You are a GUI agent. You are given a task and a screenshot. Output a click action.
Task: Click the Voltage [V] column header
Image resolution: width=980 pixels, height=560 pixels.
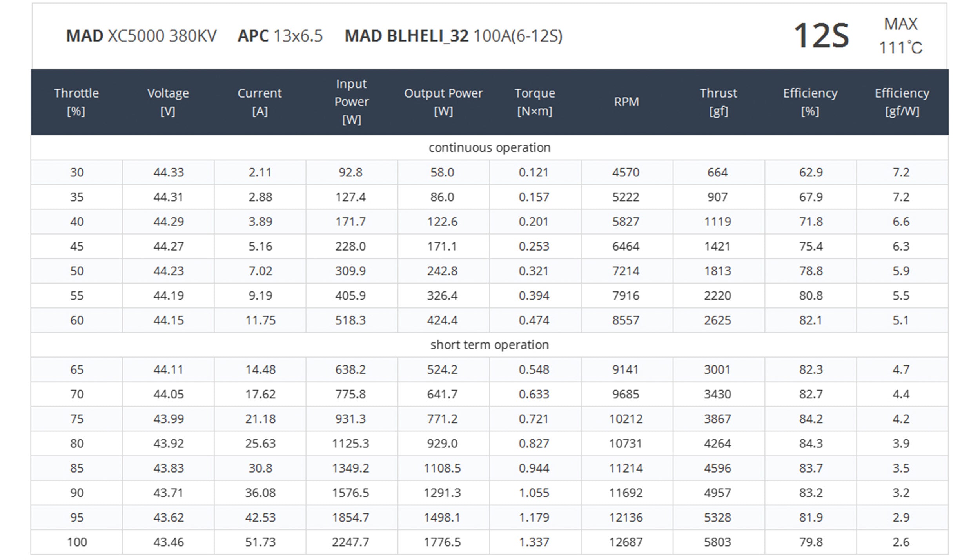168,102
